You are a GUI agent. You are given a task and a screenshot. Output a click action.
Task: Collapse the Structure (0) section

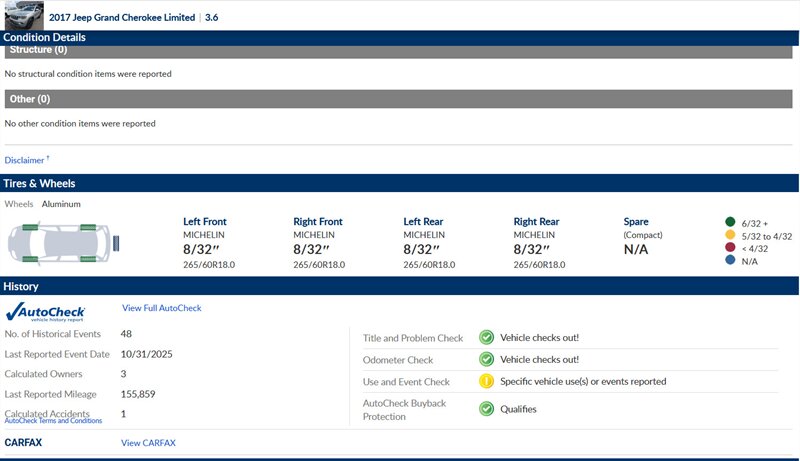coord(400,50)
